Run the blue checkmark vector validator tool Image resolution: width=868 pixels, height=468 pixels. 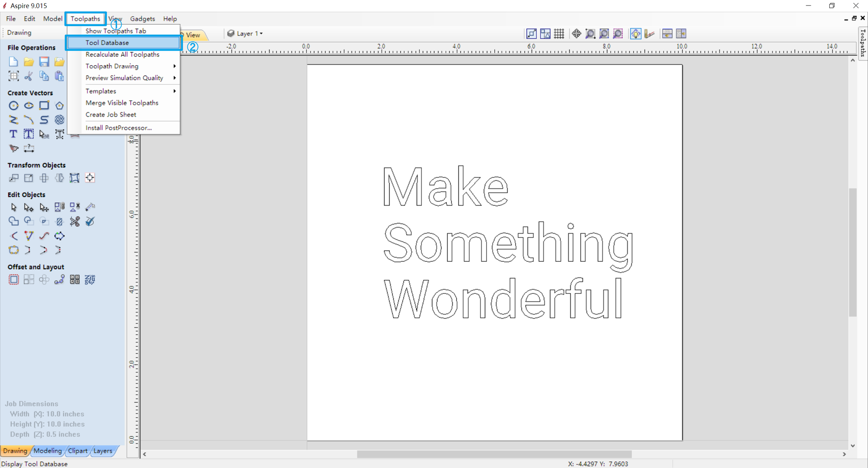click(90, 221)
